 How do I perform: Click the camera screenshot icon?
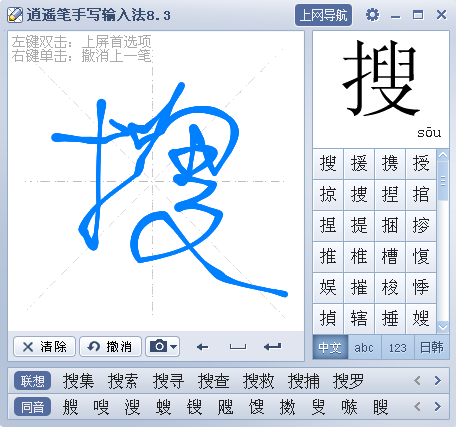pos(158,346)
